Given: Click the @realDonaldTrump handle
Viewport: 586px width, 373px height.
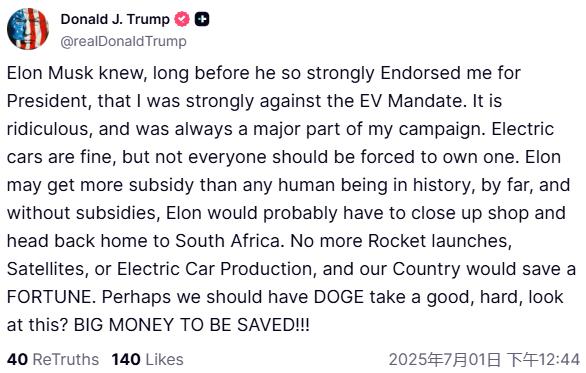Looking at the screenshot, I should click(123, 41).
